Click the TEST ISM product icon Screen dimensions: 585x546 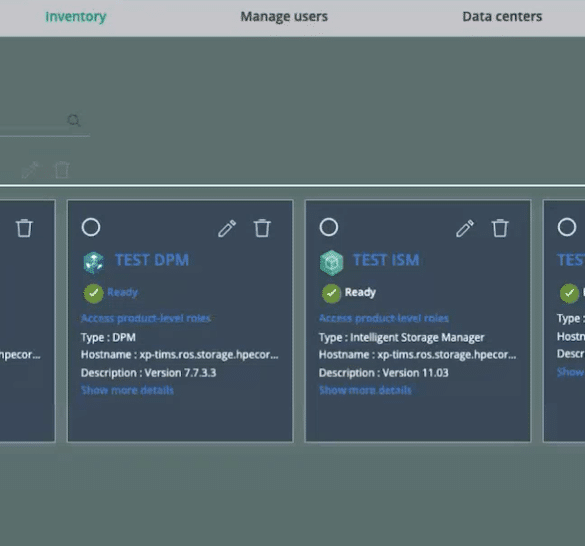(x=331, y=263)
